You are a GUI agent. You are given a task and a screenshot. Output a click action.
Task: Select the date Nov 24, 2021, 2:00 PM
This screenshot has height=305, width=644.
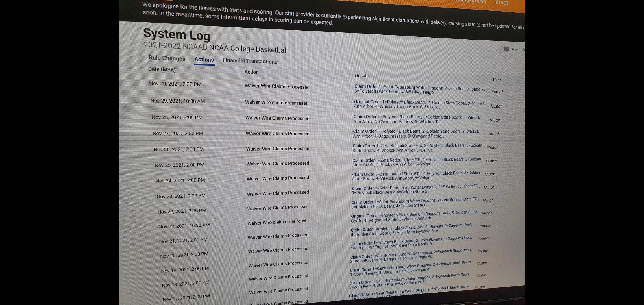[x=180, y=180]
